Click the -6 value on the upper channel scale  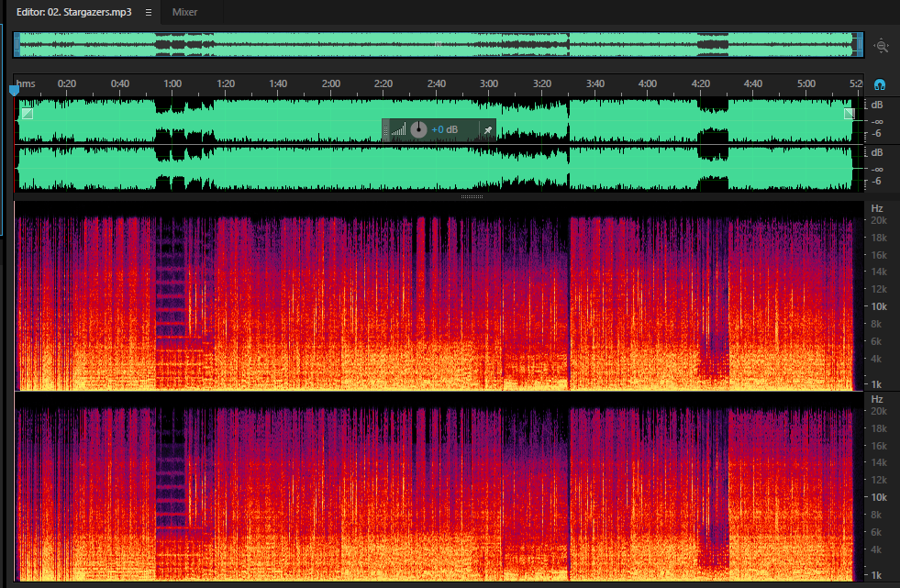point(876,134)
